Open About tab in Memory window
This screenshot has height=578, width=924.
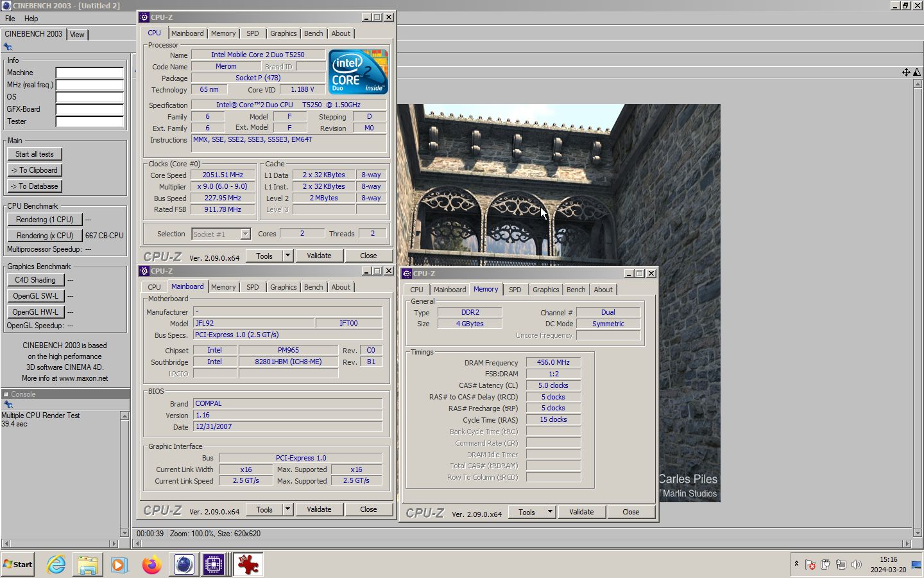pyautogui.click(x=603, y=290)
